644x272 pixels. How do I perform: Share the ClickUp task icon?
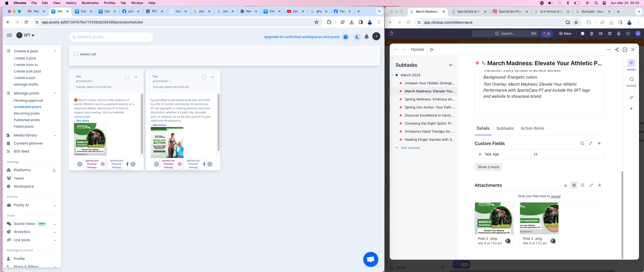point(617,50)
